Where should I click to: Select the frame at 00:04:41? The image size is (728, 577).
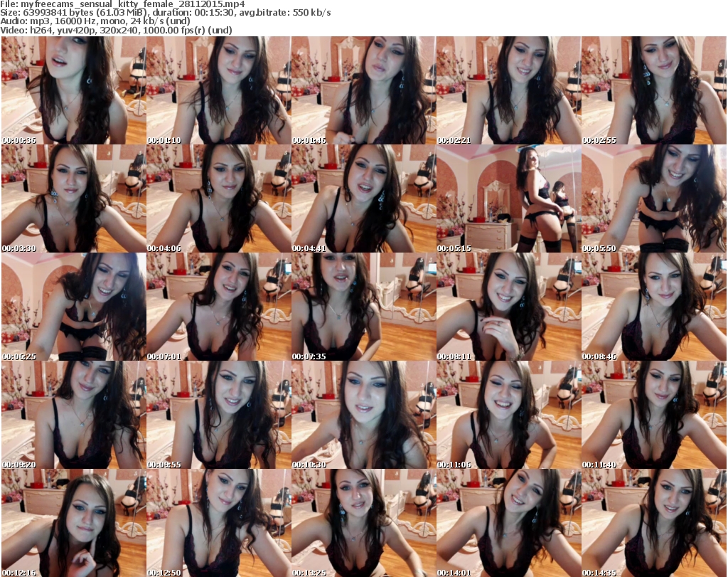point(363,198)
